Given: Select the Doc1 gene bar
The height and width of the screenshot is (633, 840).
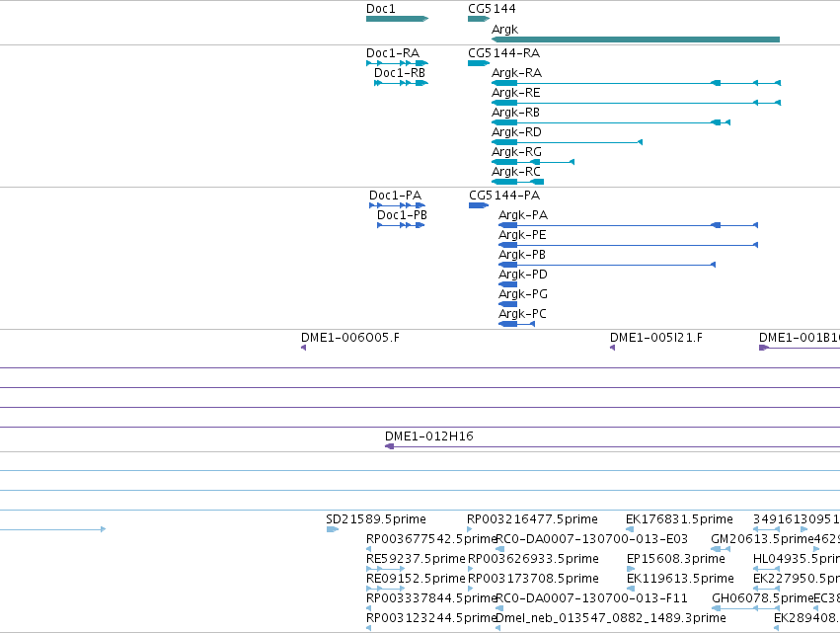Looking at the screenshot, I should coord(397,19).
